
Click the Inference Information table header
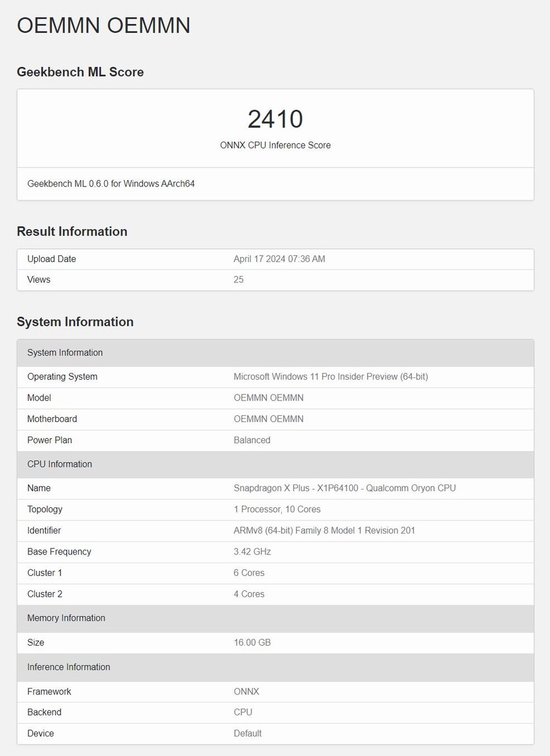[275, 667]
